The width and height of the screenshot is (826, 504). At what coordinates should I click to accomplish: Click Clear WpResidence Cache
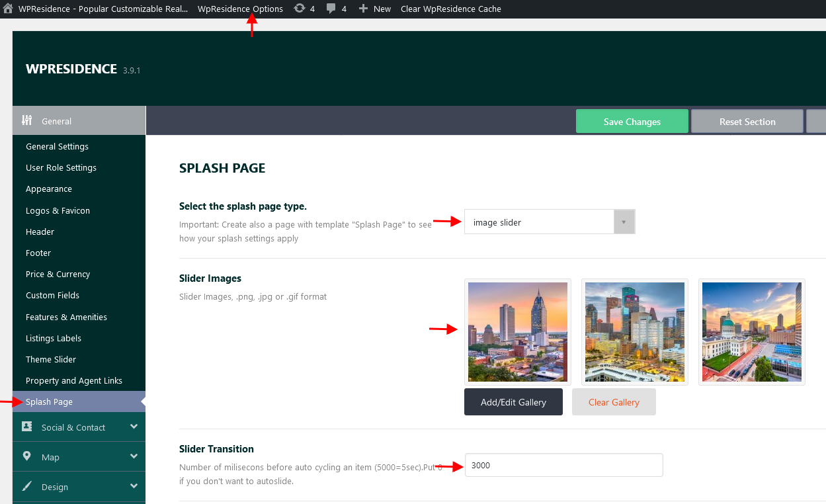coord(451,9)
